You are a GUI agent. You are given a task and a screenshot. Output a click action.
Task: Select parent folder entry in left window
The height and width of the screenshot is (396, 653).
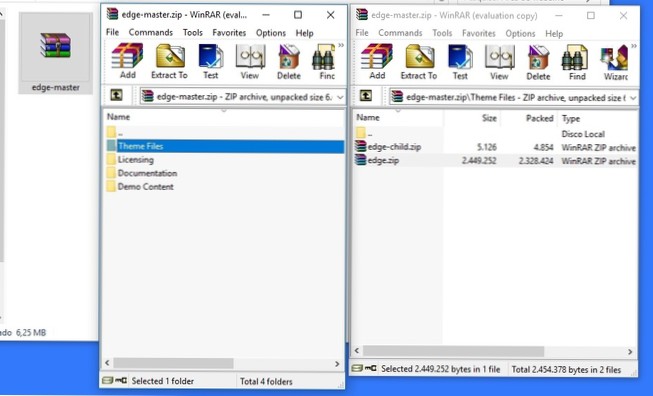click(x=115, y=133)
